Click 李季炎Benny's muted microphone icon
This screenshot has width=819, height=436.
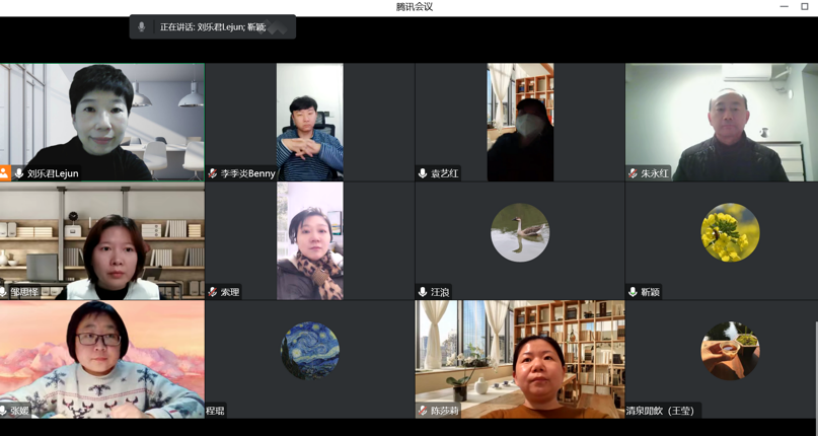(213, 173)
